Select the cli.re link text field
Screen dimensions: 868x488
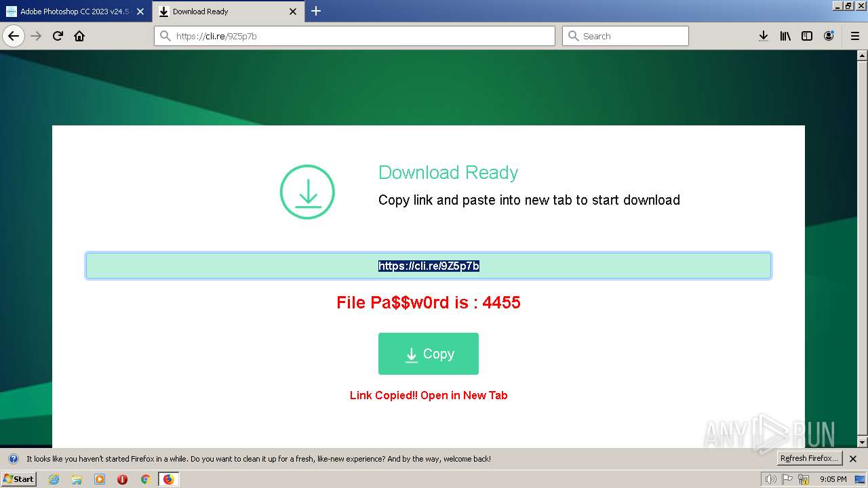(429, 266)
